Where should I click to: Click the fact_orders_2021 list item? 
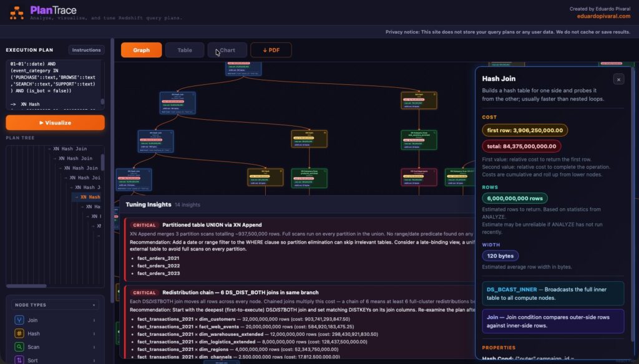[x=158, y=258]
